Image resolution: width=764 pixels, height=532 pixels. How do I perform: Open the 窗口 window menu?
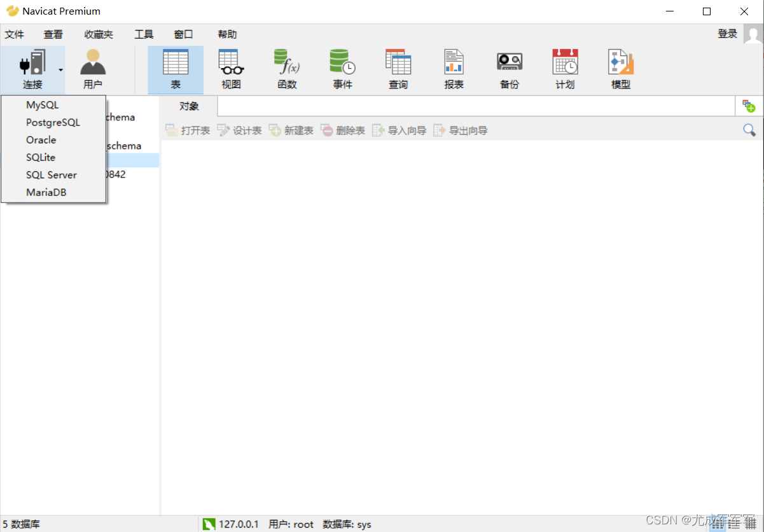pos(183,34)
